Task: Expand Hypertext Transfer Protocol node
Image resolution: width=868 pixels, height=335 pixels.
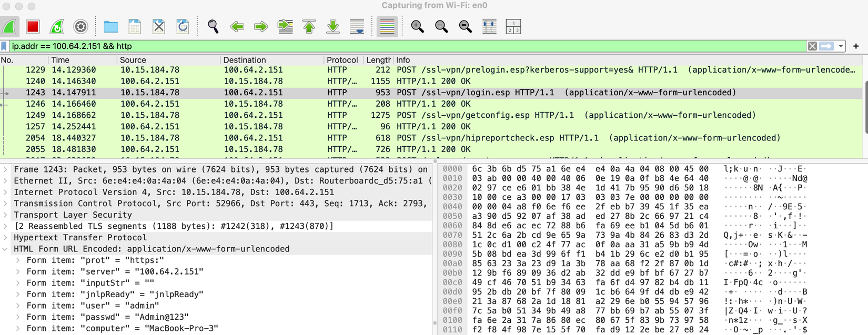Action: tap(5, 238)
